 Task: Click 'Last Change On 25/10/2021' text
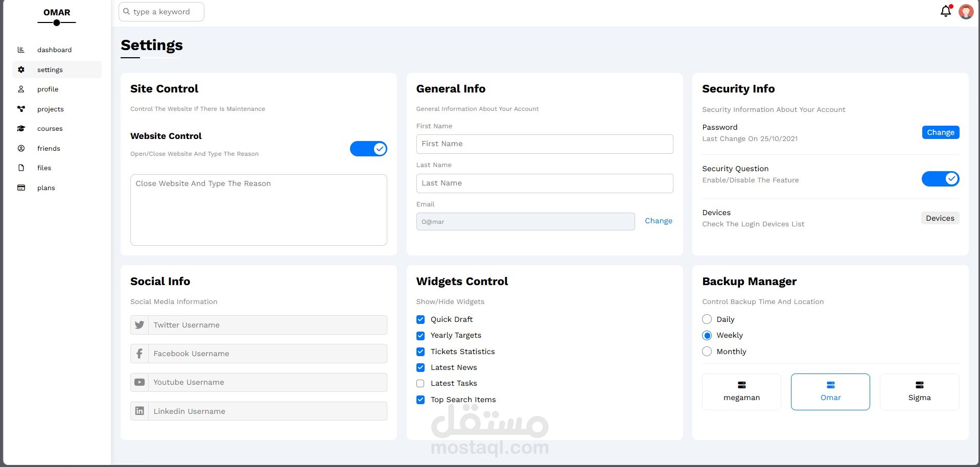pos(750,138)
